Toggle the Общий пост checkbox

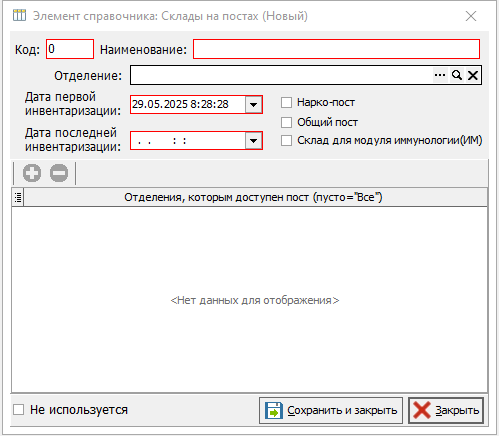coord(286,122)
